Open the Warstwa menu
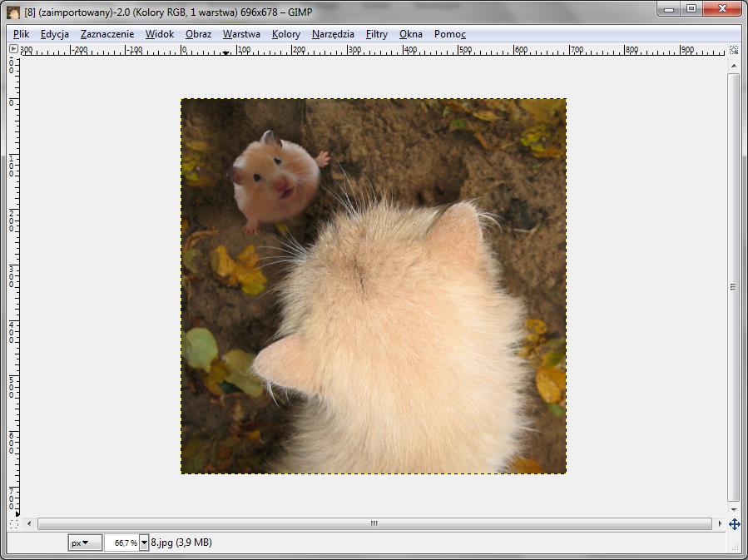 [241, 34]
